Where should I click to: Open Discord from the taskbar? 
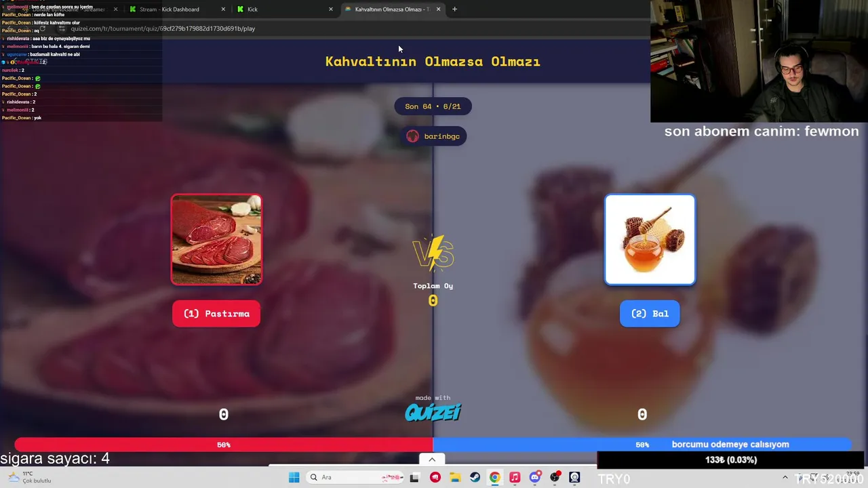click(535, 477)
